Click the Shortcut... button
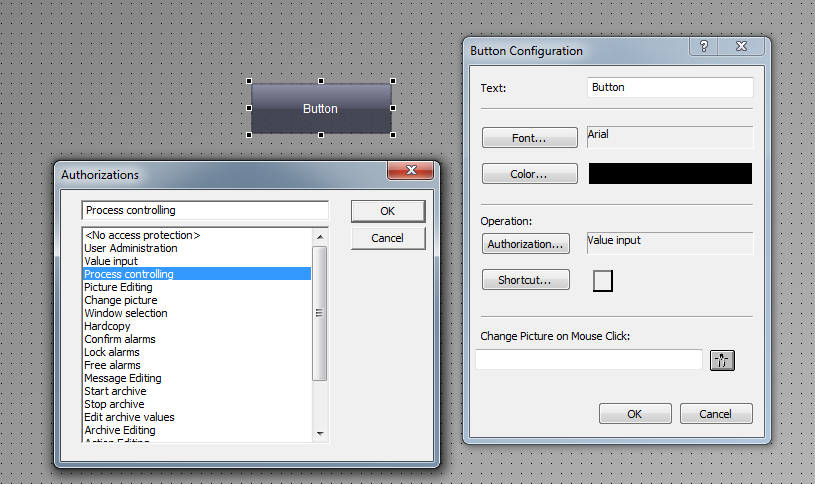The image size is (815, 484). point(525,280)
